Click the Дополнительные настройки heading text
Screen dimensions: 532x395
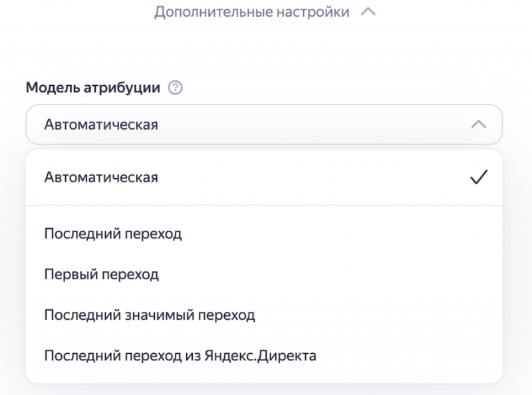252,12
